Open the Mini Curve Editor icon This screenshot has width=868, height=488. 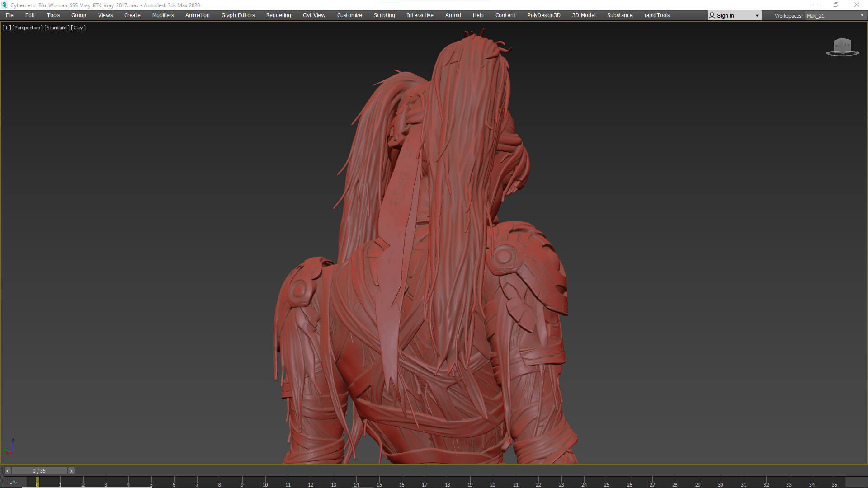point(13,482)
